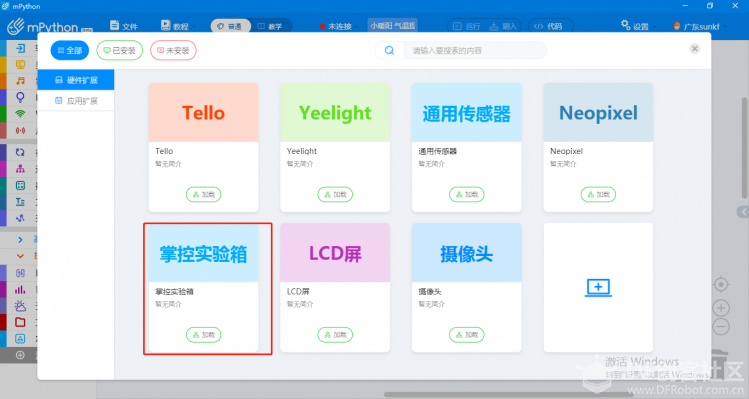Center the workspace with crosshair icon

721,285
